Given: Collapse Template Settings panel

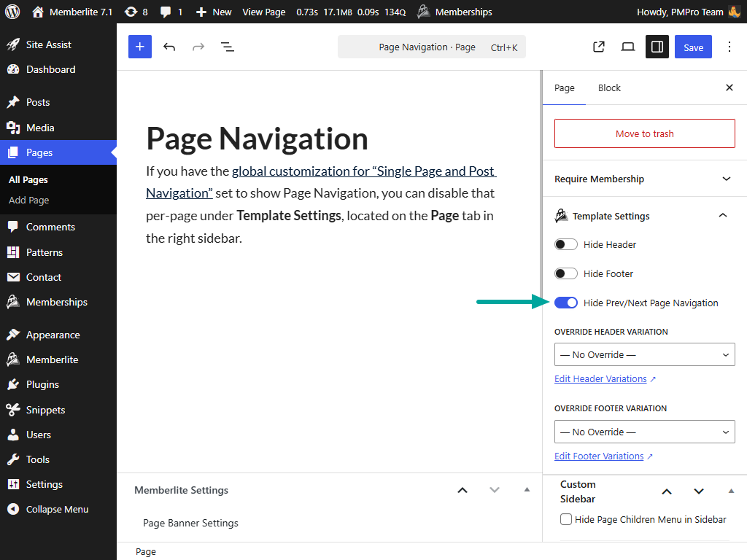Looking at the screenshot, I should (x=645, y=216).
